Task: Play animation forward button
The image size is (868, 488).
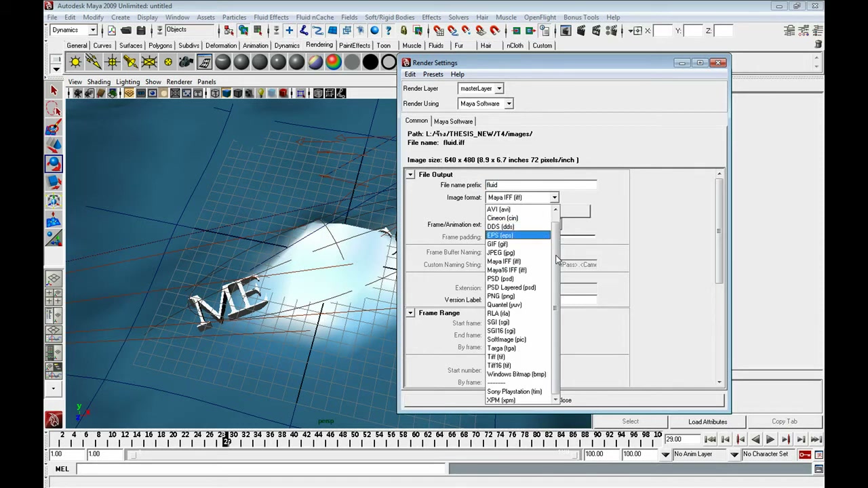Action: click(x=770, y=440)
